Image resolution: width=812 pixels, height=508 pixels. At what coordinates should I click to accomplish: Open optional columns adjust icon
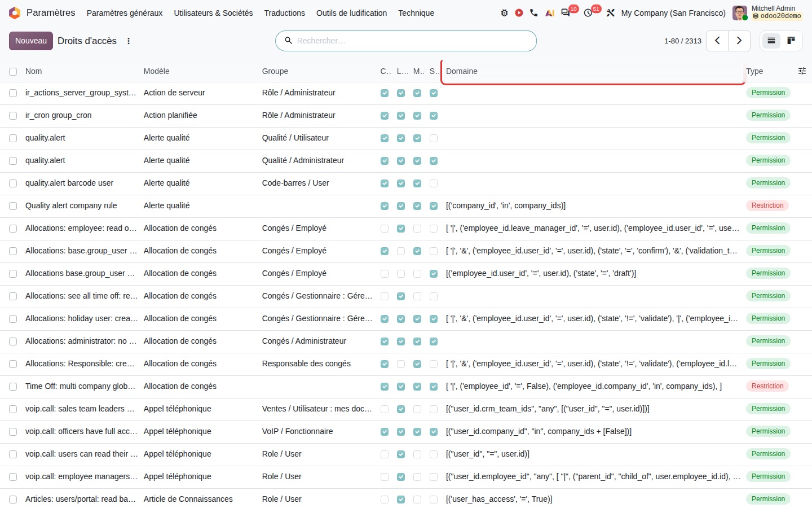click(x=802, y=71)
